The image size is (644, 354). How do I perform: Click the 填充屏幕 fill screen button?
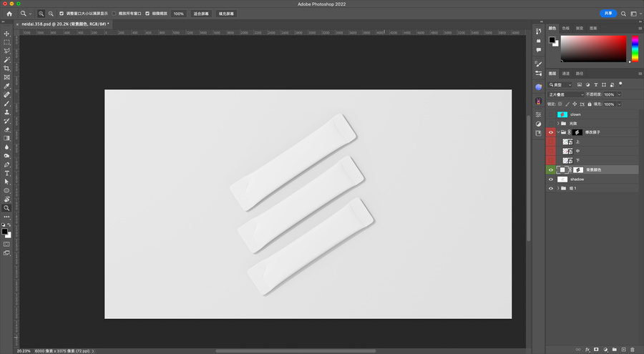tap(226, 14)
